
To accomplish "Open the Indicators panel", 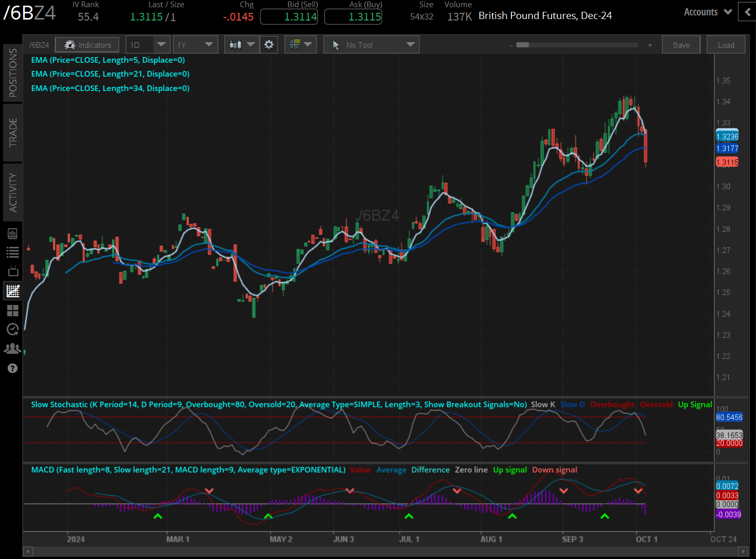I will pos(87,45).
